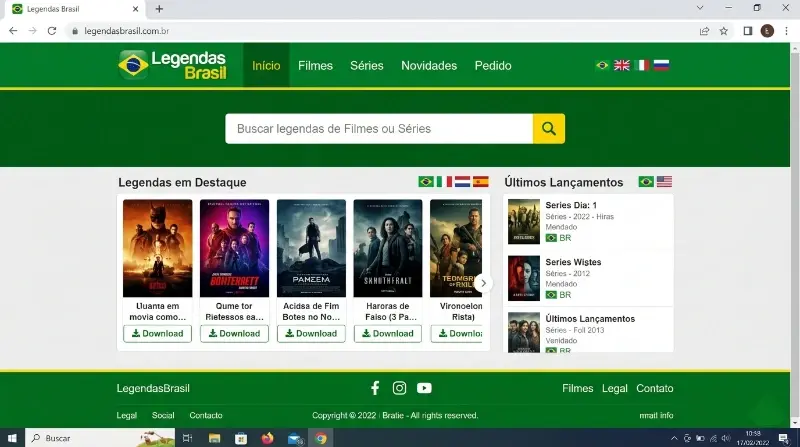Open the Batman poster thumbnail
Image resolution: width=800 pixels, height=447 pixels.
point(158,248)
